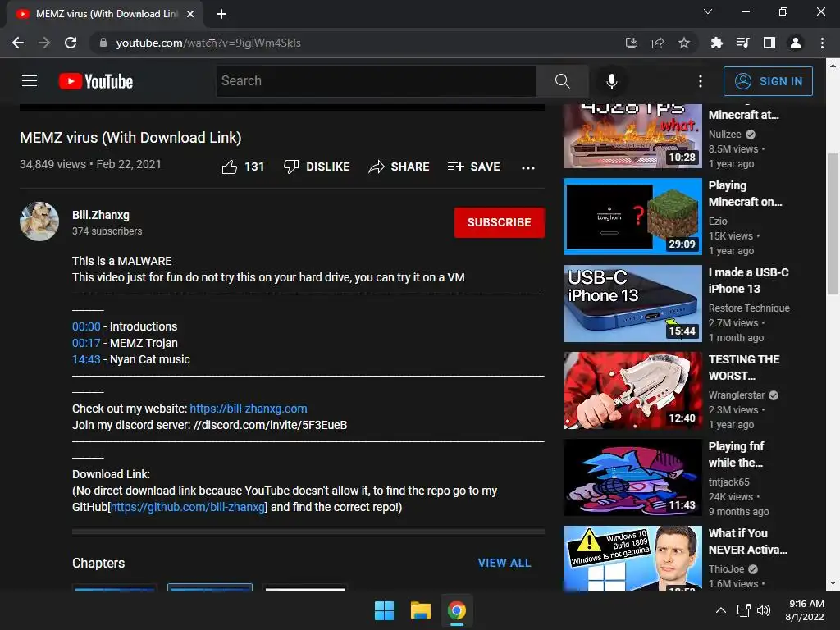
Task: Open YouTube settings three-dot menu
Action: (x=701, y=81)
